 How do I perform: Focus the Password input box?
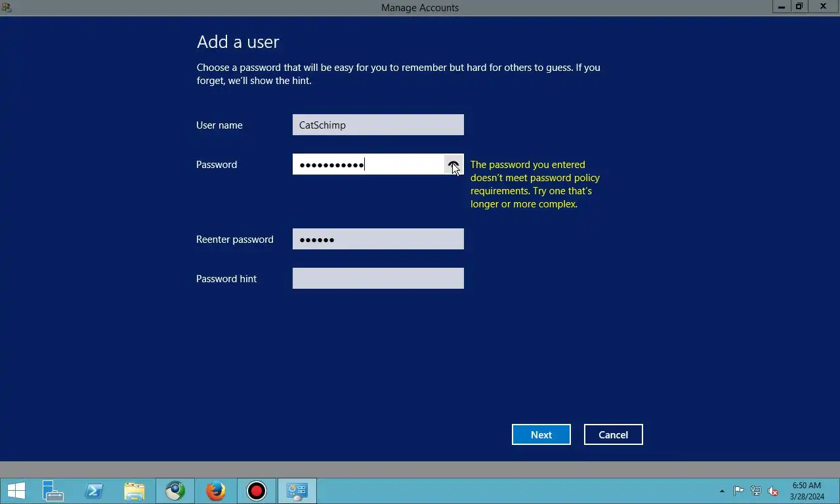click(x=378, y=164)
